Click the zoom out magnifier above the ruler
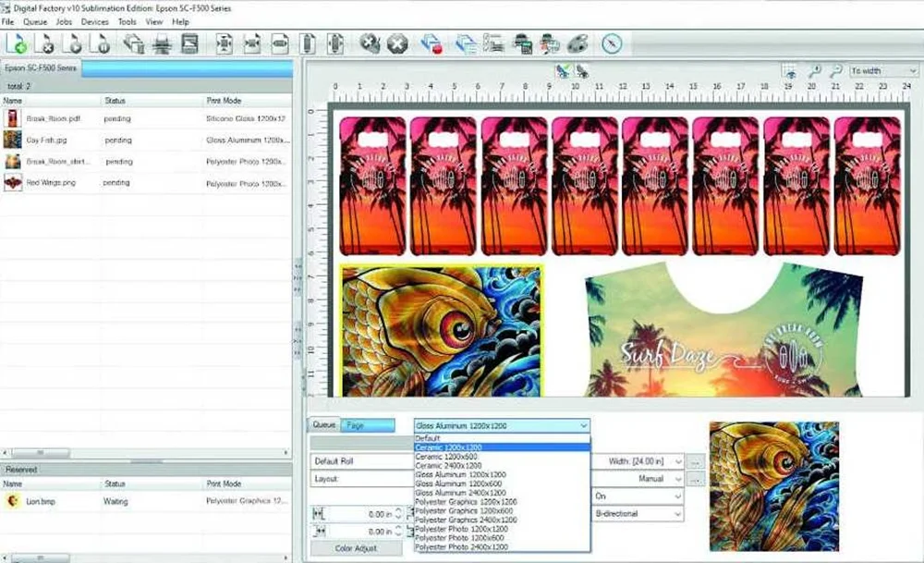This screenshot has width=924, height=563. pos(835,70)
